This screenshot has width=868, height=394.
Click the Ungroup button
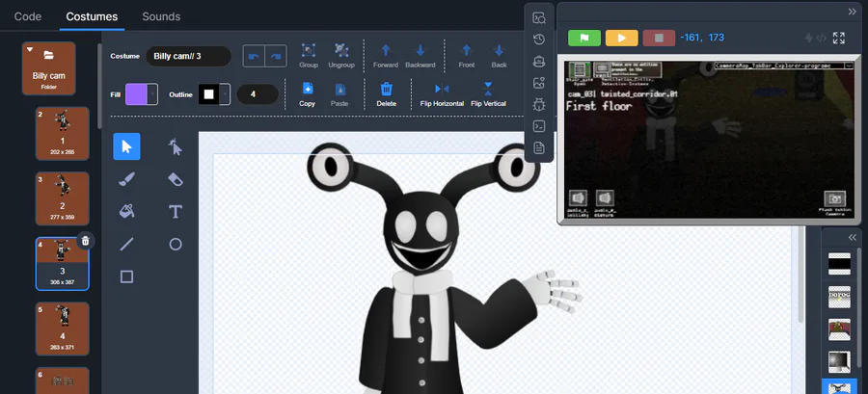[341, 56]
